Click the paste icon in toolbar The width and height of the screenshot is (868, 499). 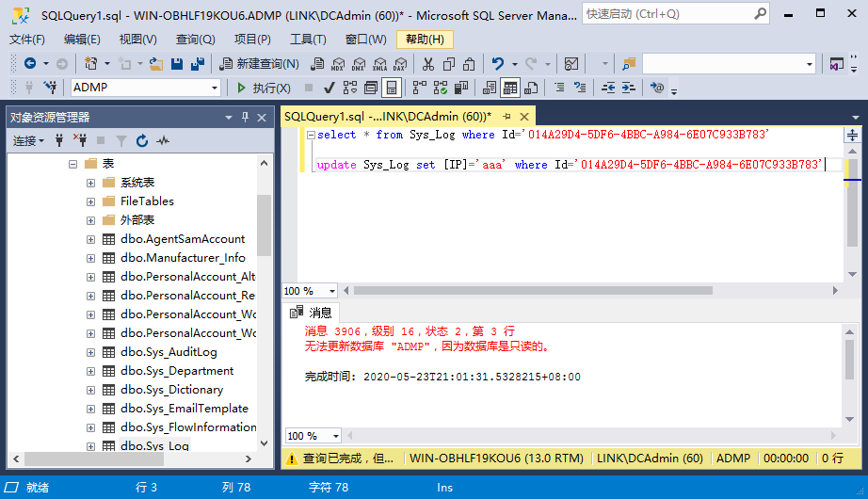[469, 64]
